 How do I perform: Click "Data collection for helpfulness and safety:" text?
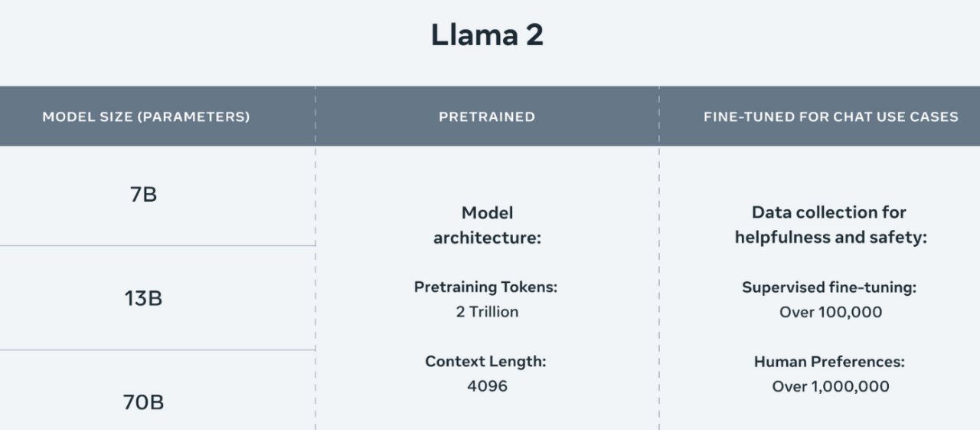[x=830, y=225]
